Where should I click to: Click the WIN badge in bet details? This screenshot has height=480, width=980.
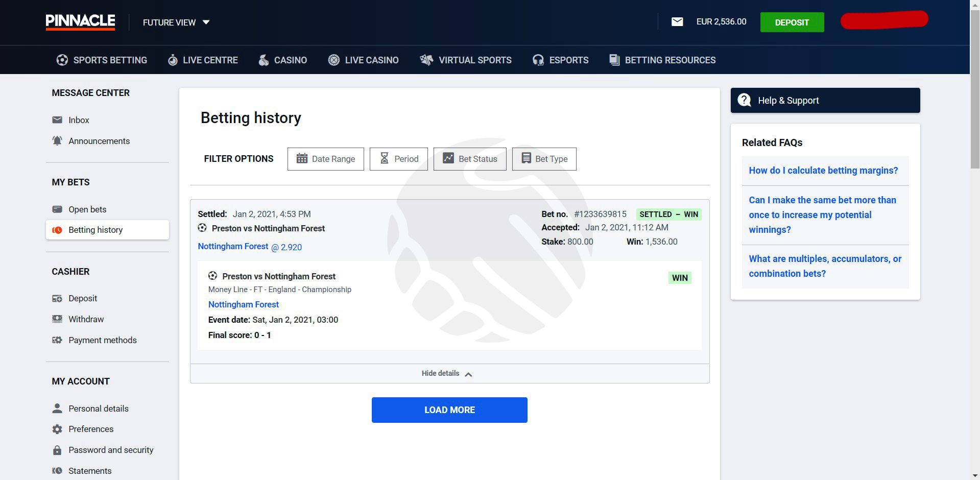pyautogui.click(x=680, y=278)
